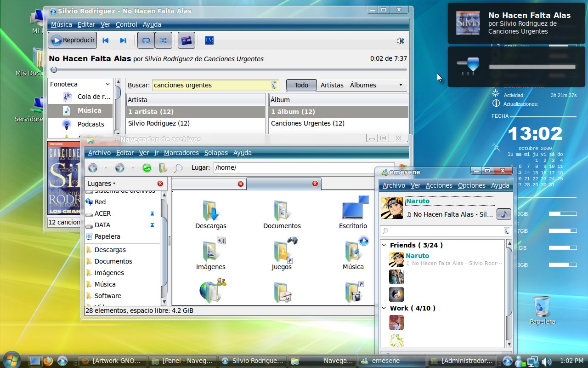Reload the file browser folder

(147, 168)
